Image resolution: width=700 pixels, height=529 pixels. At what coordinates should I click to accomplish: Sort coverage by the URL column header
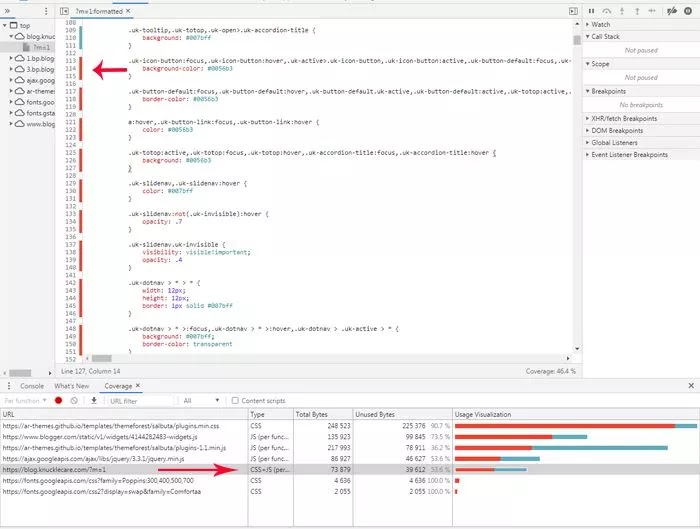tap(124, 414)
